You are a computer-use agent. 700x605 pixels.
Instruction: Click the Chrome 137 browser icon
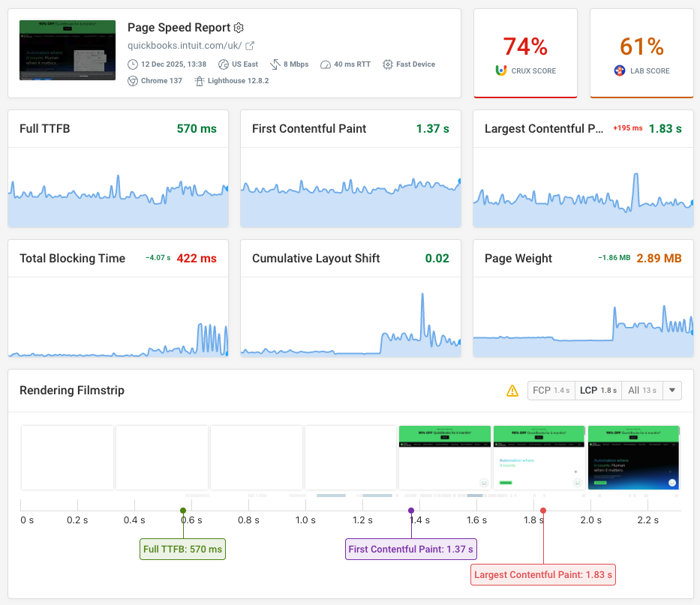pos(134,80)
